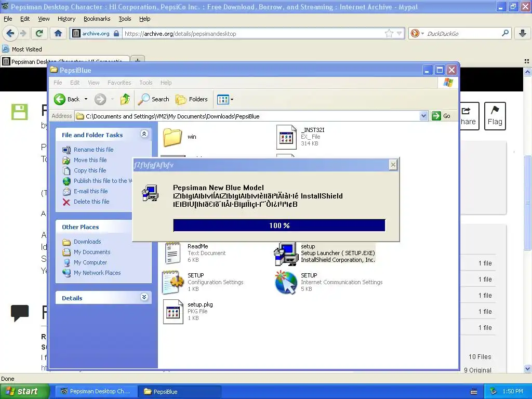This screenshot has width=532, height=399.
Task: Open Downloads under Other Places
Action: click(87, 242)
